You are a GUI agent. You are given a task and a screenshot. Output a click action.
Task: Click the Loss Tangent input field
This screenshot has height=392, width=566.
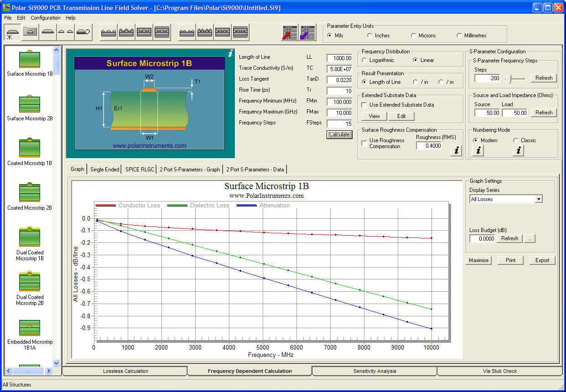340,80
